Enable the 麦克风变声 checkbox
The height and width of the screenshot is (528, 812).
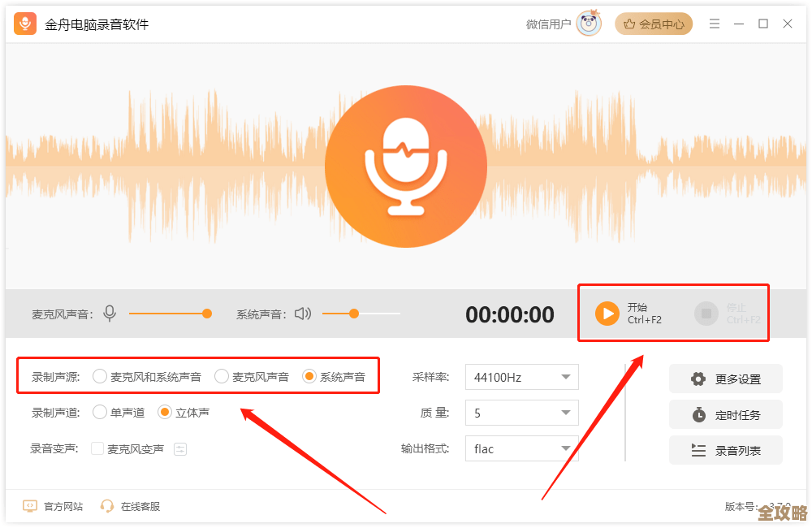98,448
